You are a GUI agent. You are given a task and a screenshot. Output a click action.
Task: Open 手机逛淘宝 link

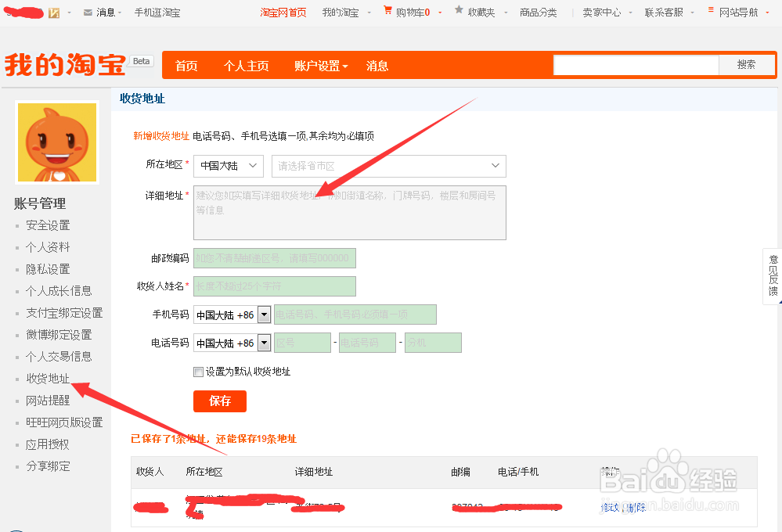coord(157,13)
